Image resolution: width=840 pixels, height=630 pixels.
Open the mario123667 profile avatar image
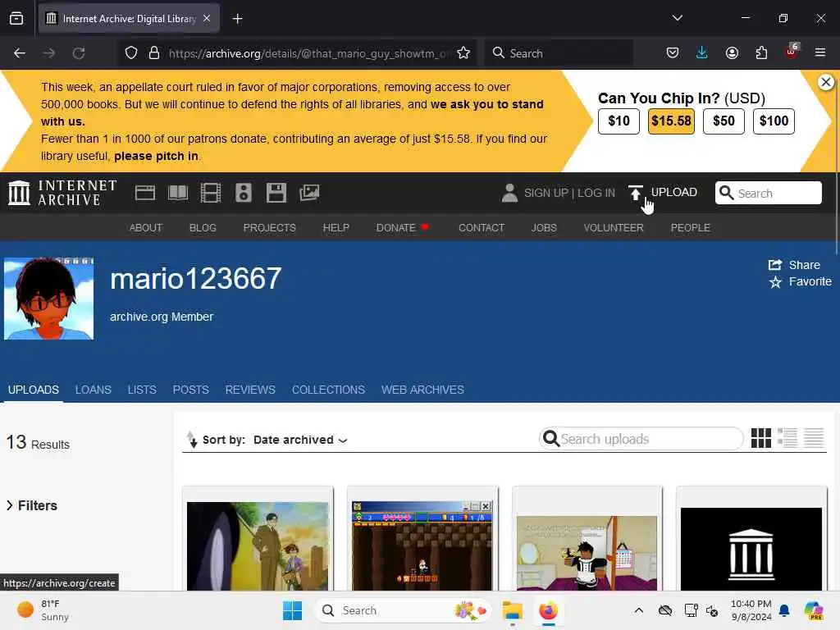tap(48, 299)
